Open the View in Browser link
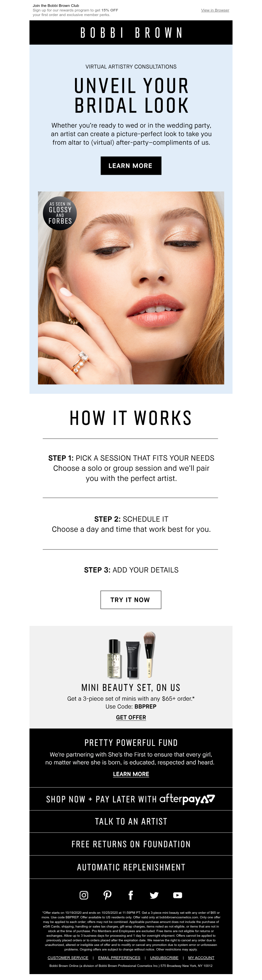Screen dimensions: 262x980 215,10
